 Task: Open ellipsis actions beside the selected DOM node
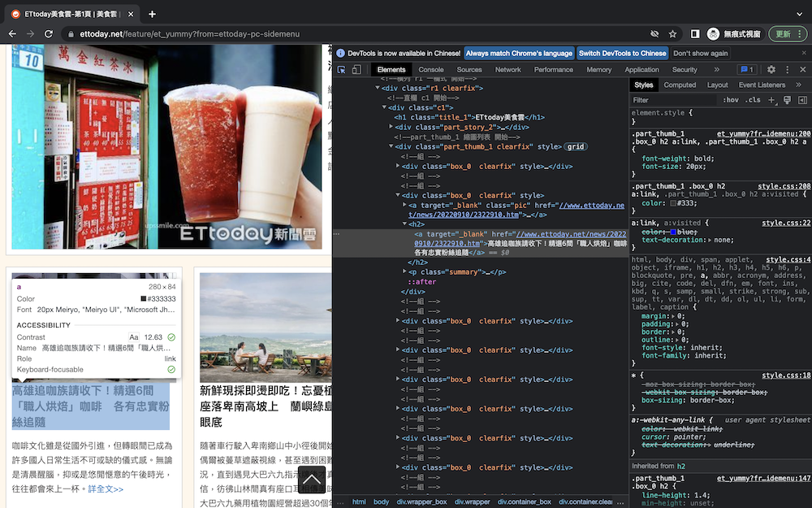click(x=337, y=234)
